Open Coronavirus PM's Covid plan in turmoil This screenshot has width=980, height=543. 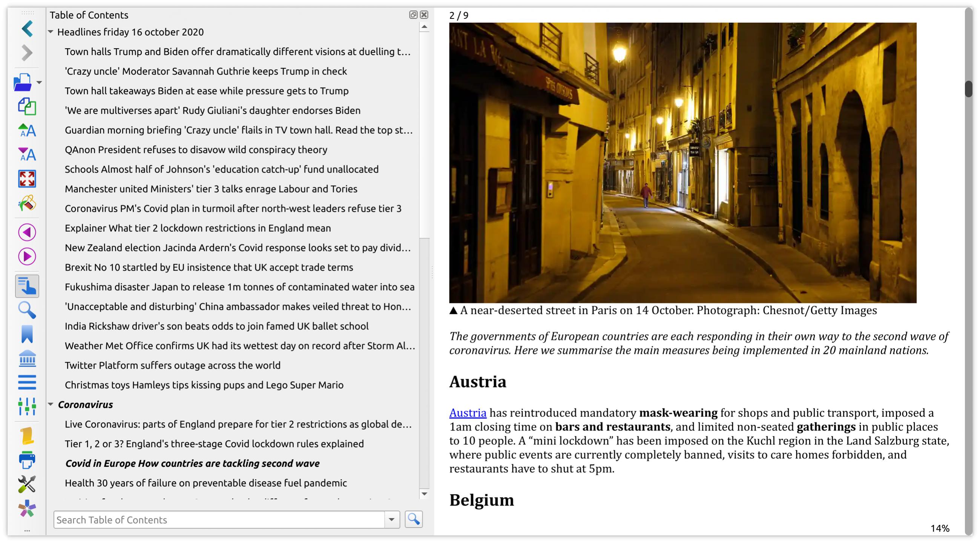point(233,209)
